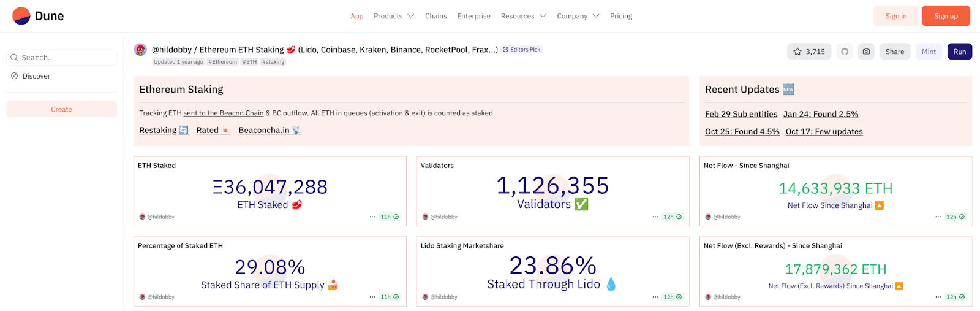Click hildobby's avatar next to the dashboard title
The width and height of the screenshot is (980, 311).
pos(140,50)
